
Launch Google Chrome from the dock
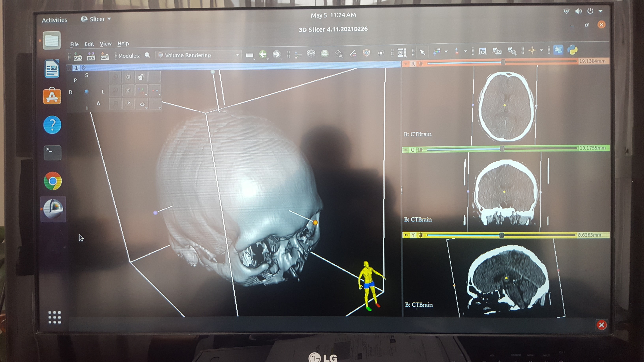coord(52,181)
